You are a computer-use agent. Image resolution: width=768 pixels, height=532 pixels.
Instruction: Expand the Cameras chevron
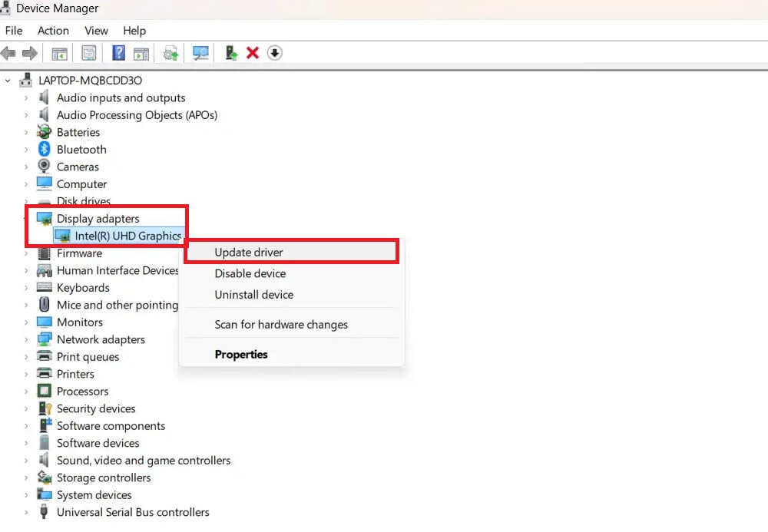[x=26, y=167]
